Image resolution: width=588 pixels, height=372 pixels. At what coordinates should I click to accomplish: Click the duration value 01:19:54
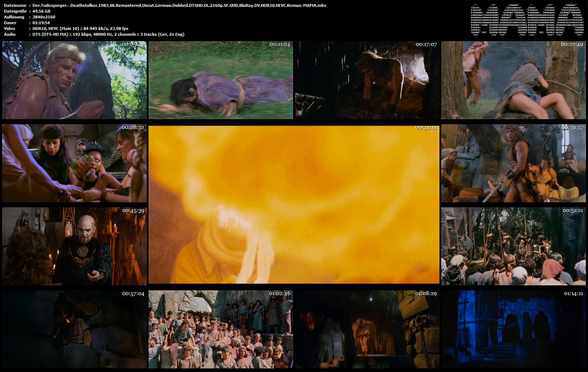[x=41, y=23]
